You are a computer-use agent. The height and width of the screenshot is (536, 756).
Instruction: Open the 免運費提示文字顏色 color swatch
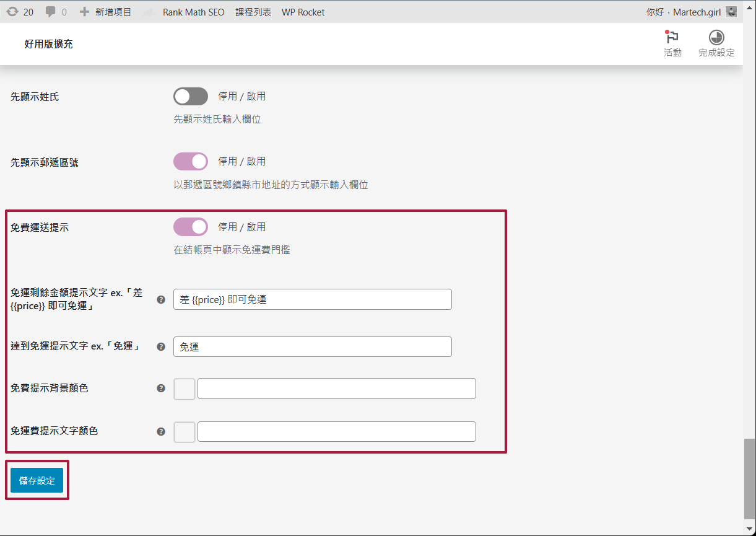point(185,432)
